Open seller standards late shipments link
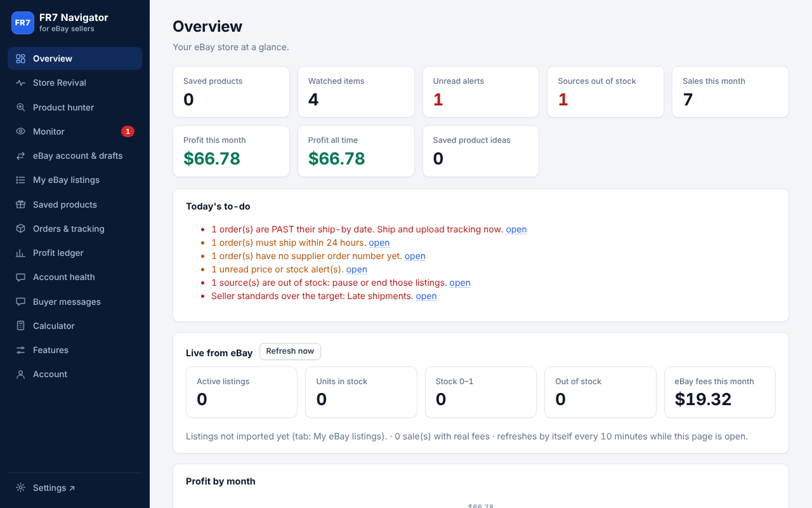 (x=426, y=296)
